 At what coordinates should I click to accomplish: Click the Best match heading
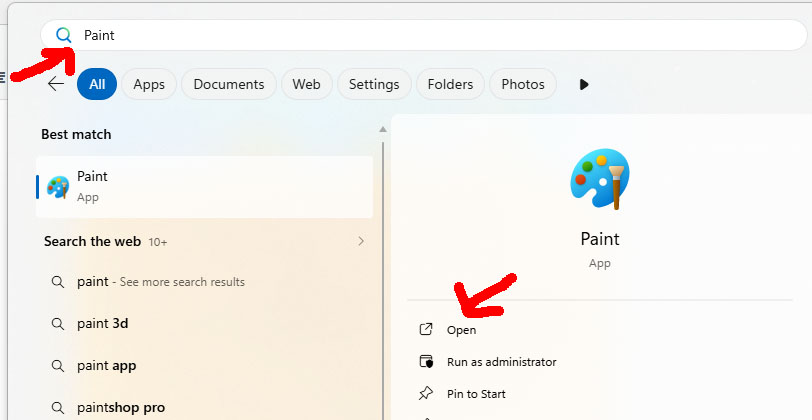(76, 134)
